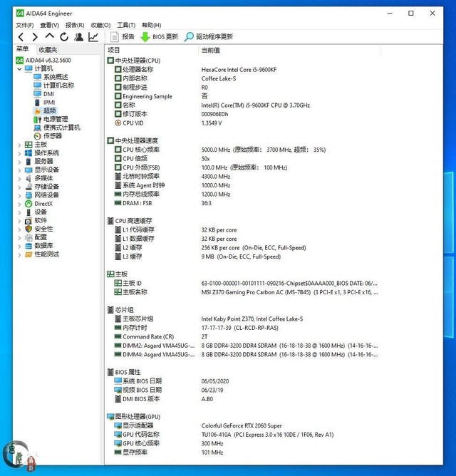Expand the 服务器 tree node
This screenshot has height=476, width=456.
pyautogui.click(x=19, y=162)
